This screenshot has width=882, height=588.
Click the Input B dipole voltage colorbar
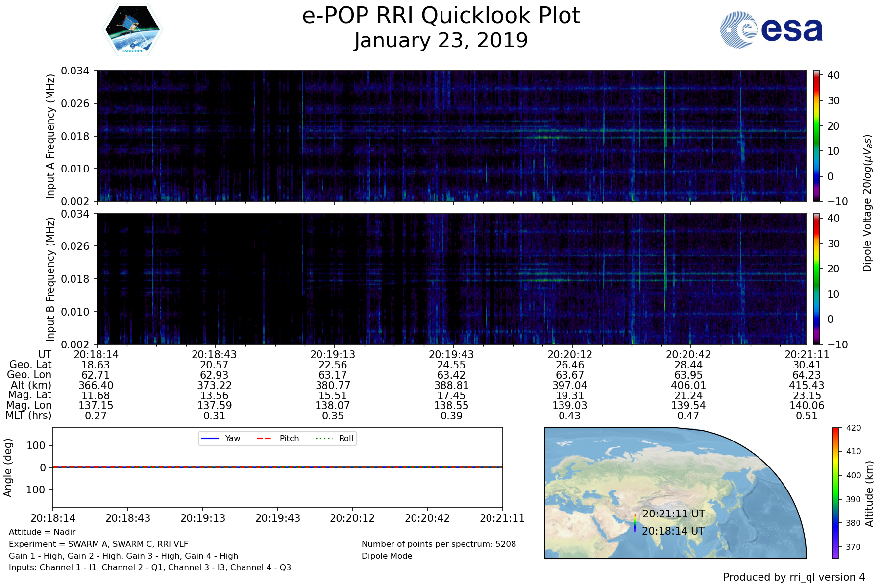(816, 279)
